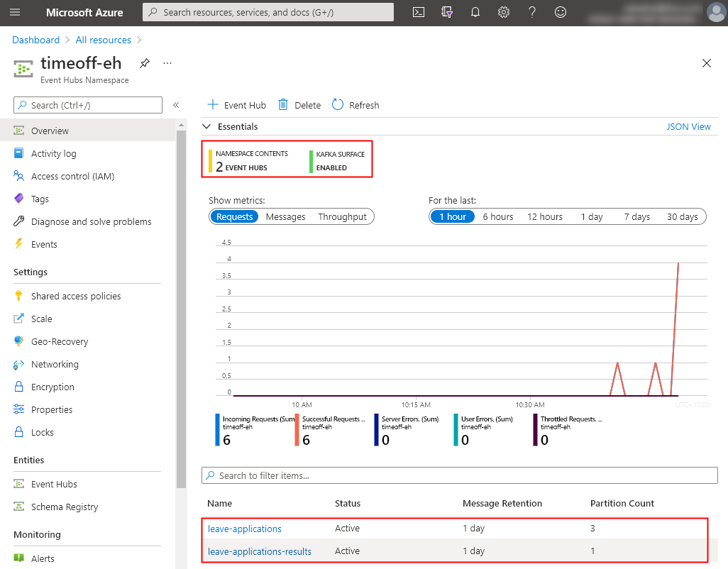Open the more options ellipsis menu
Viewport: 728px width, 569px height.
point(167,63)
